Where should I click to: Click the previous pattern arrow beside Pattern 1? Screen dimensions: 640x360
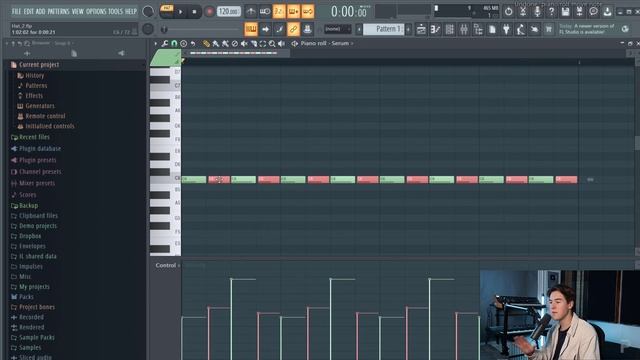click(359, 29)
